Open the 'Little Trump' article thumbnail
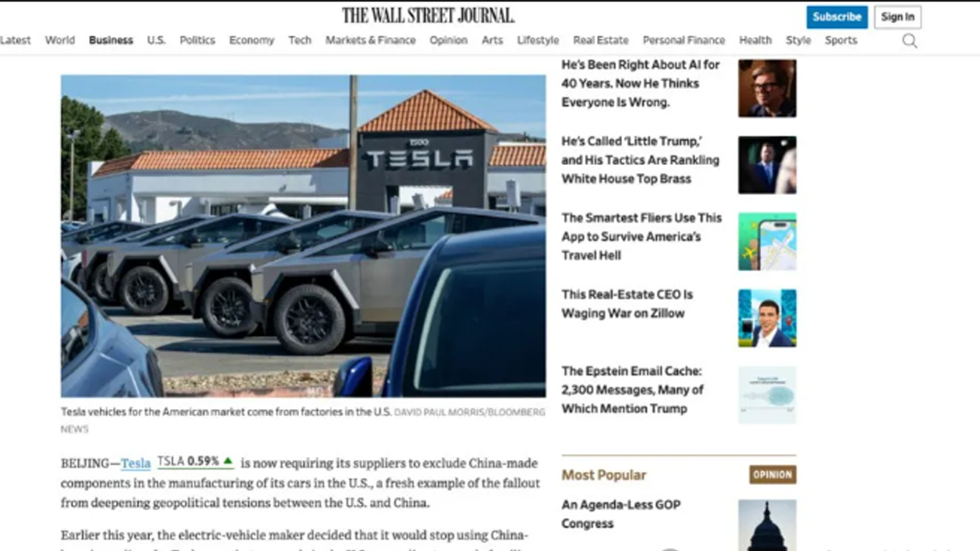The width and height of the screenshot is (980, 551). tap(767, 165)
